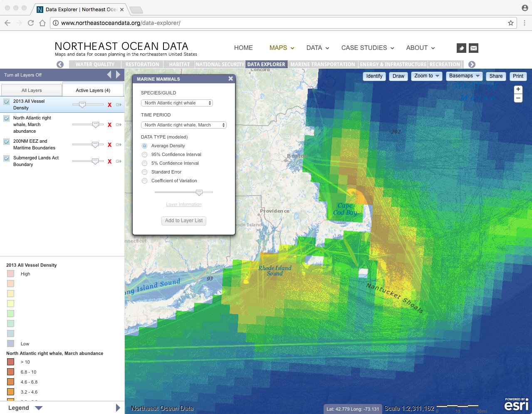Select Standard Error data type
Image resolution: width=532 pixels, height=414 pixels.
point(144,172)
